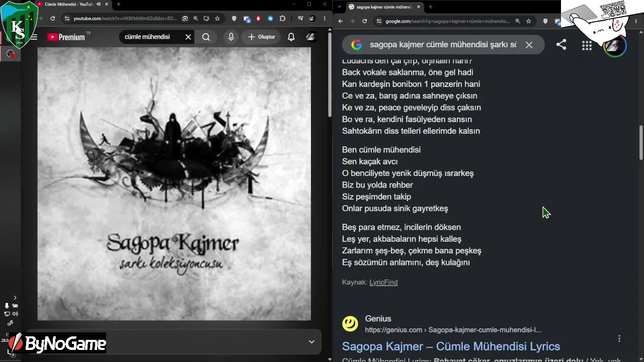Screen dimensions: 644x362
Task: Click the Genius site name
Action: coord(378,319)
